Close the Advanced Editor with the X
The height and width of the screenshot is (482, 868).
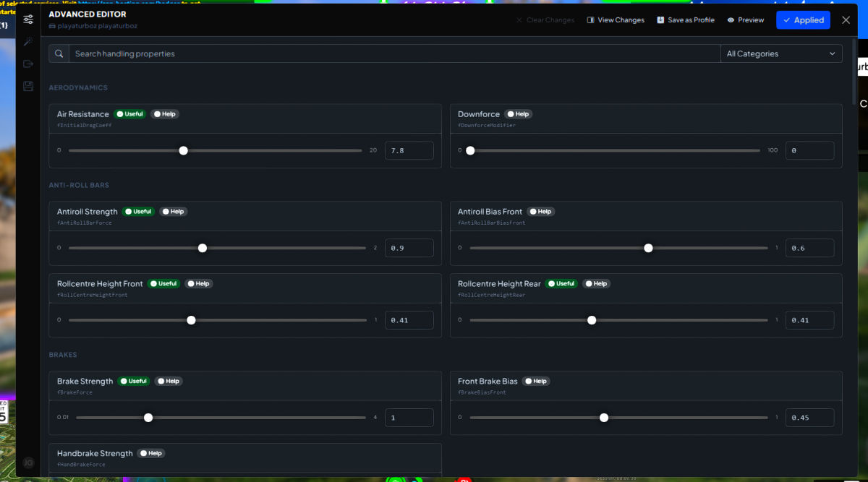coord(846,20)
